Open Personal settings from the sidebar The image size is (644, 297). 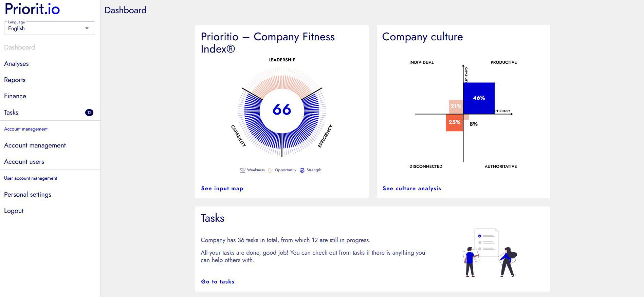click(x=27, y=194)
